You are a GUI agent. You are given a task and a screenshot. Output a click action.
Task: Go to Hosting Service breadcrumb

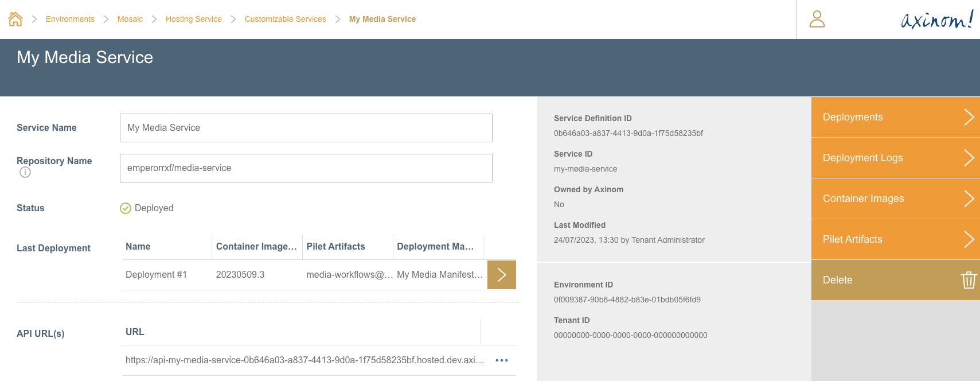193,19
